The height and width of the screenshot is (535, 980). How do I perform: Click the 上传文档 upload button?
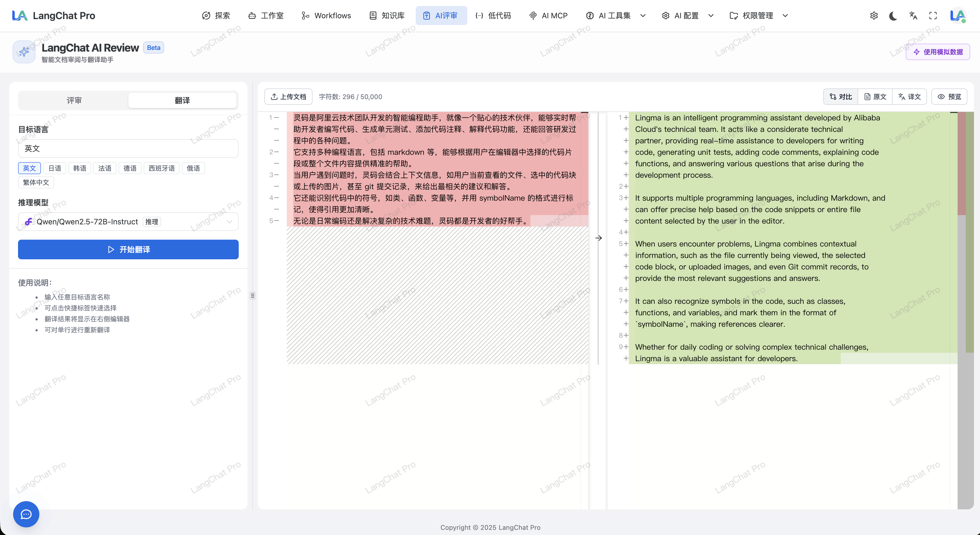tap(288, 97)
